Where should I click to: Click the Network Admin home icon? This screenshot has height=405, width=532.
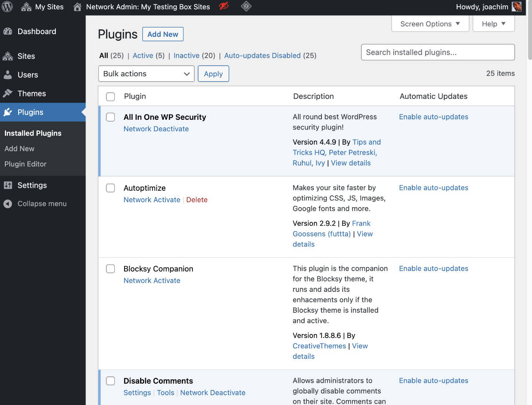(77, 7)
